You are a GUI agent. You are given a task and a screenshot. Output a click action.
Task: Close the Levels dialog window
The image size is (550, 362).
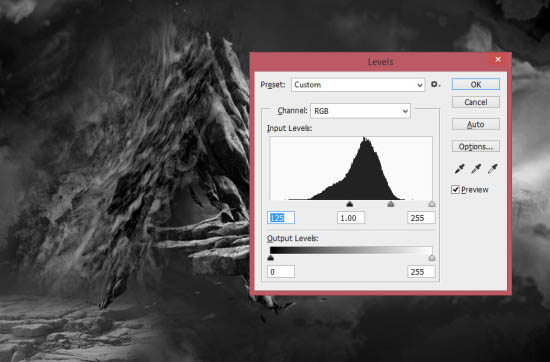pyautogui.click(x=498, y=59)
